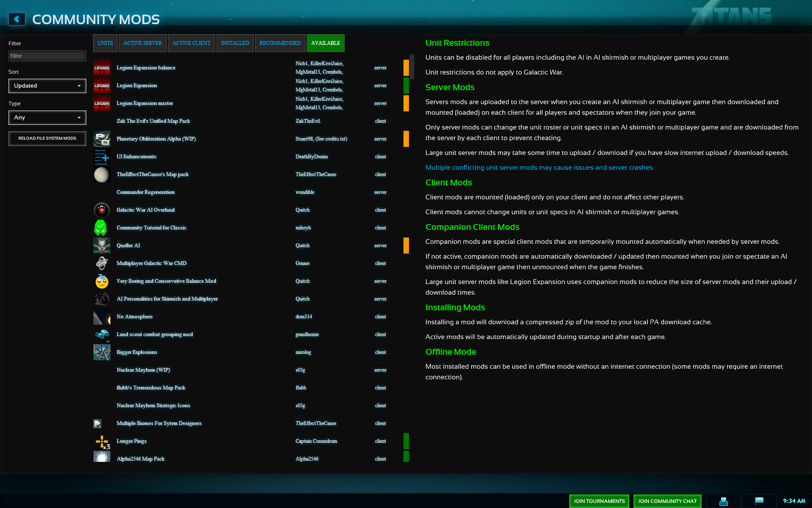Click the No Atmosphere mod icon
This screenshot has width=812, height=508.
click(101, 317)
